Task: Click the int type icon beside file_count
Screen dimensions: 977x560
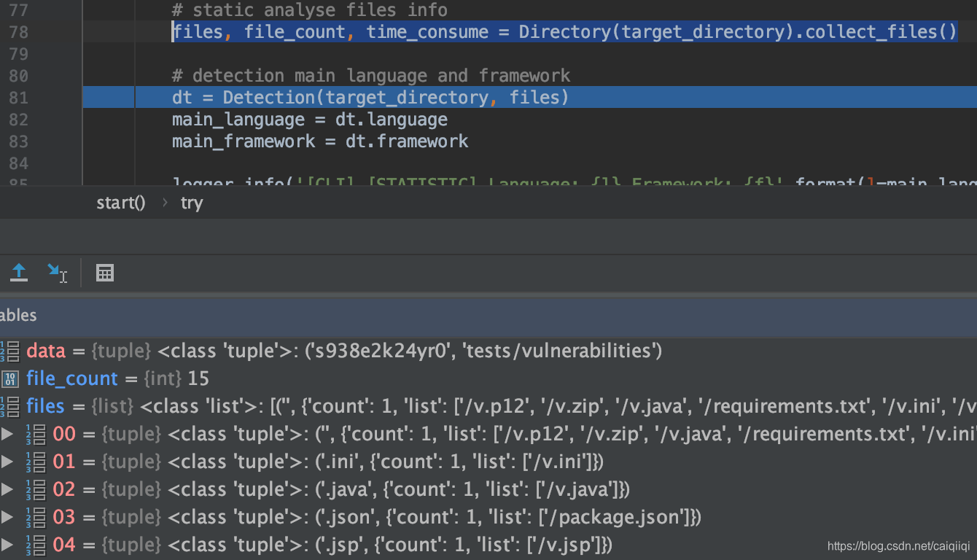Action: click(10, 378)
